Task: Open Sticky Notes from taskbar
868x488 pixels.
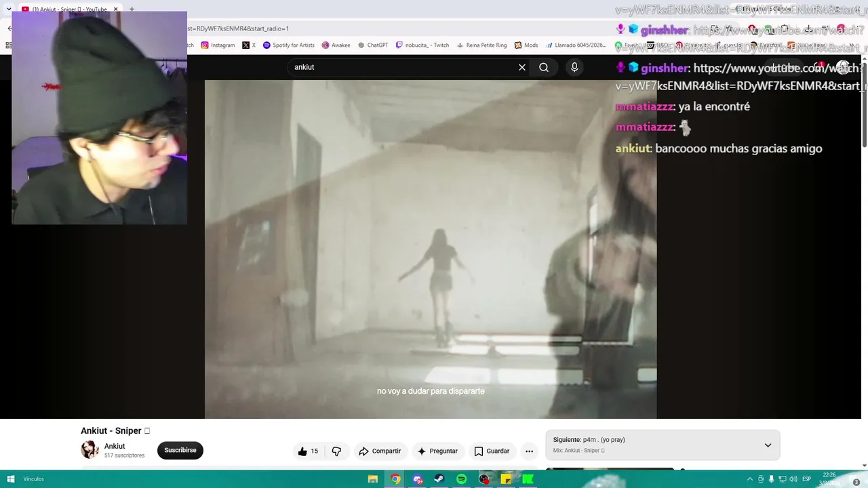Action: (x=506, y=479)
